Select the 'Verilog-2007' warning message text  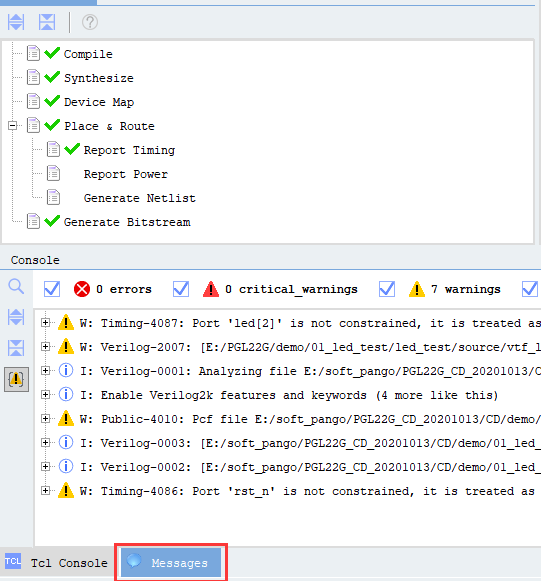pos(310,348)
